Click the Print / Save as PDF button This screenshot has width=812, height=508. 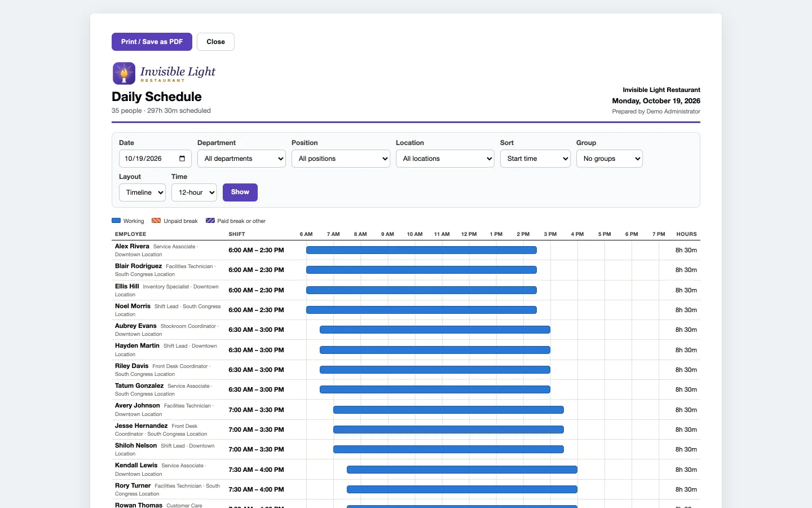pyautogui.click(x=152, y=42)
